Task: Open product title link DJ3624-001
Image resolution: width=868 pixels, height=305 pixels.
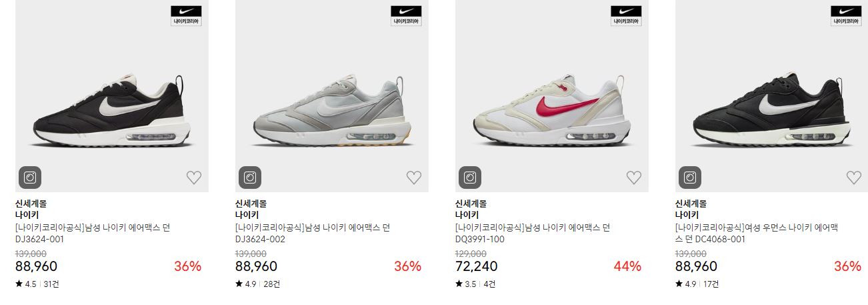Action: (93, 233)
